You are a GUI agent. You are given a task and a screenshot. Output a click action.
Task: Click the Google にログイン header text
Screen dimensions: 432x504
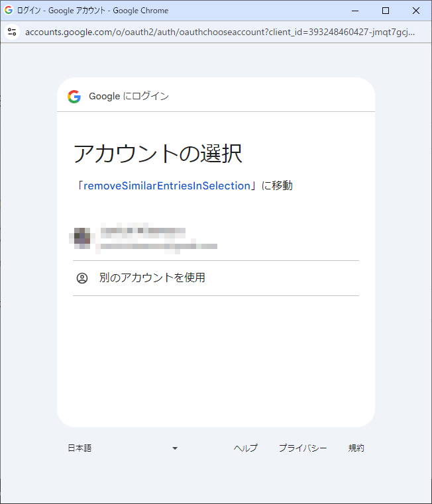click(129, 96)
